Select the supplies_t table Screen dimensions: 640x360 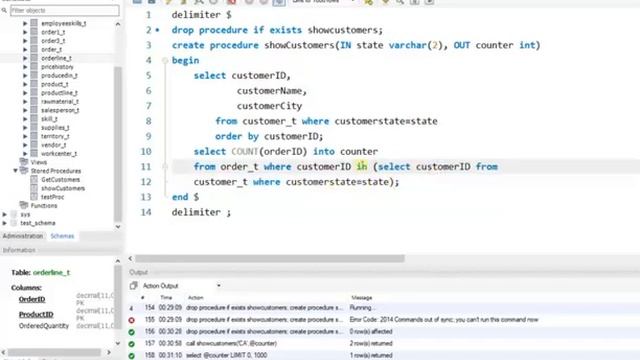tap(55, 128)
